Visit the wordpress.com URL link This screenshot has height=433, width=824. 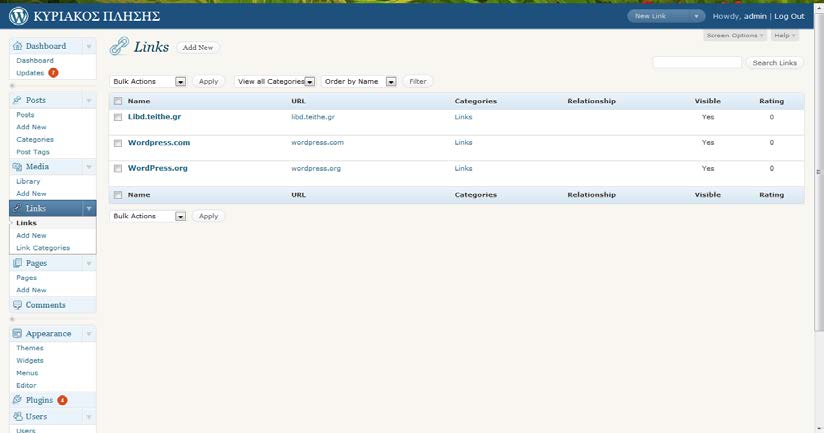[317, 142]
